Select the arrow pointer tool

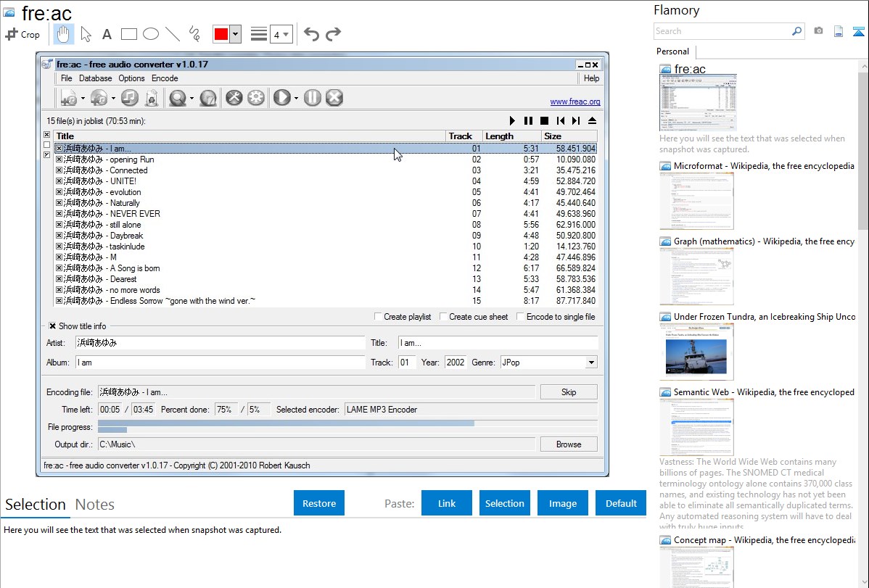click(86, 34)
